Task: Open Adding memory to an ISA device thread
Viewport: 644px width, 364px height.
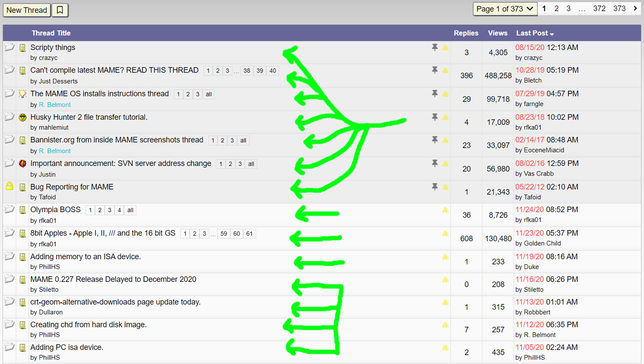Action: click(x=85, y=257)
